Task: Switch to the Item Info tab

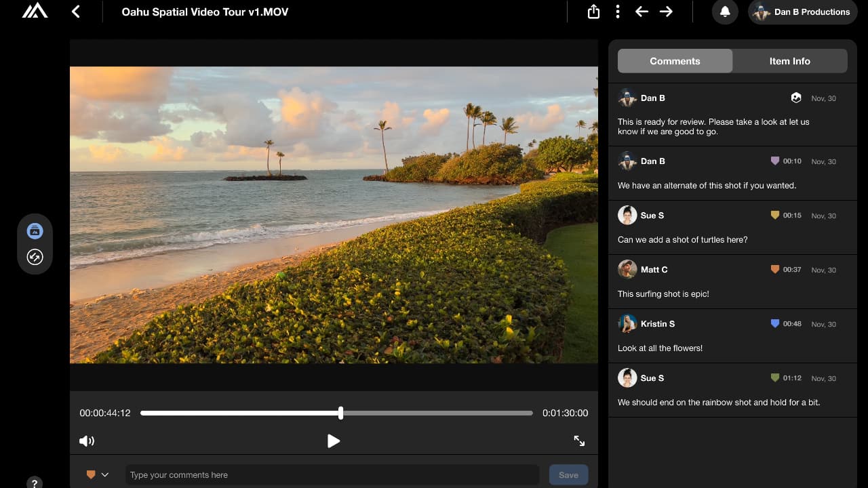Action: pos(789,61)
